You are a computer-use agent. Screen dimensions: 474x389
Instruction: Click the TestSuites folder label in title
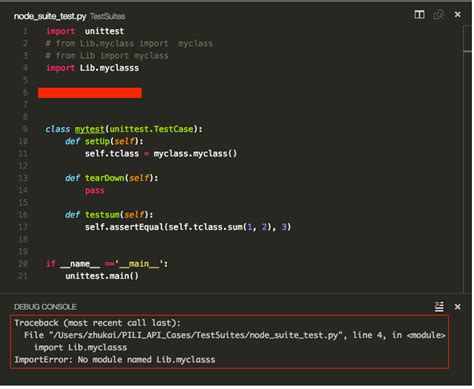(107, 16)
